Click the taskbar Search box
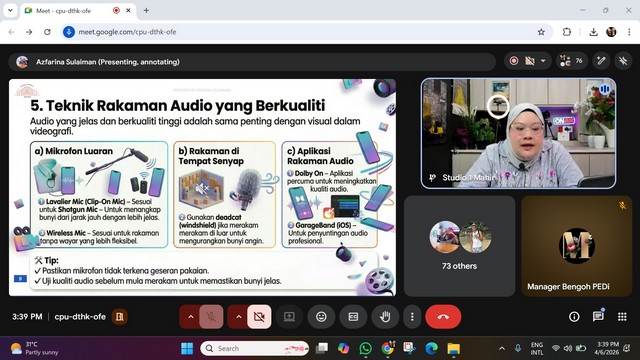The height and width of the screenshot is (360, 640). (x=255, y=349)
